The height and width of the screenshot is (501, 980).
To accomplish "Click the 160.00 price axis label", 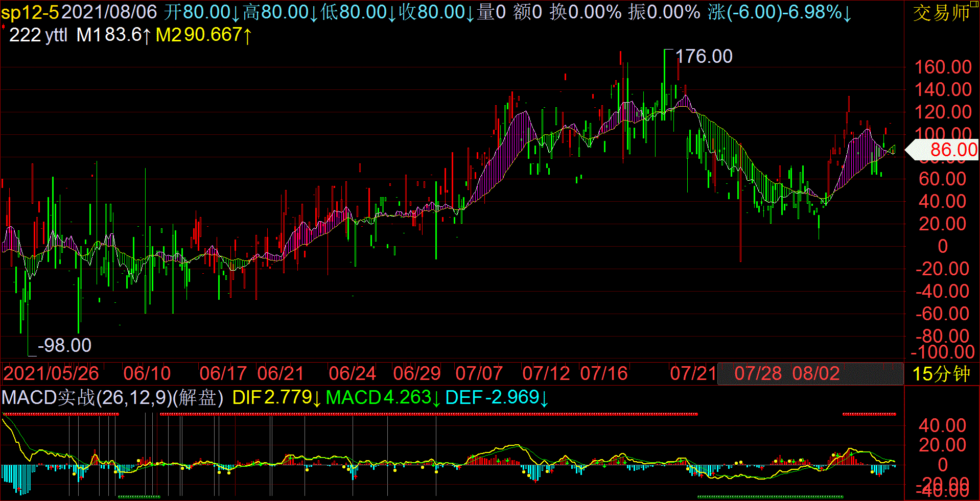I will [x=943, y=67].
